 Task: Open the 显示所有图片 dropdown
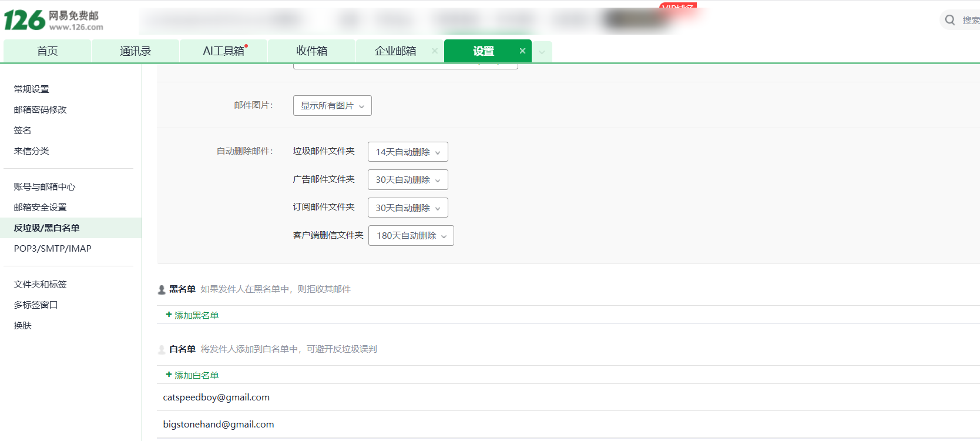tap(333, 106)
